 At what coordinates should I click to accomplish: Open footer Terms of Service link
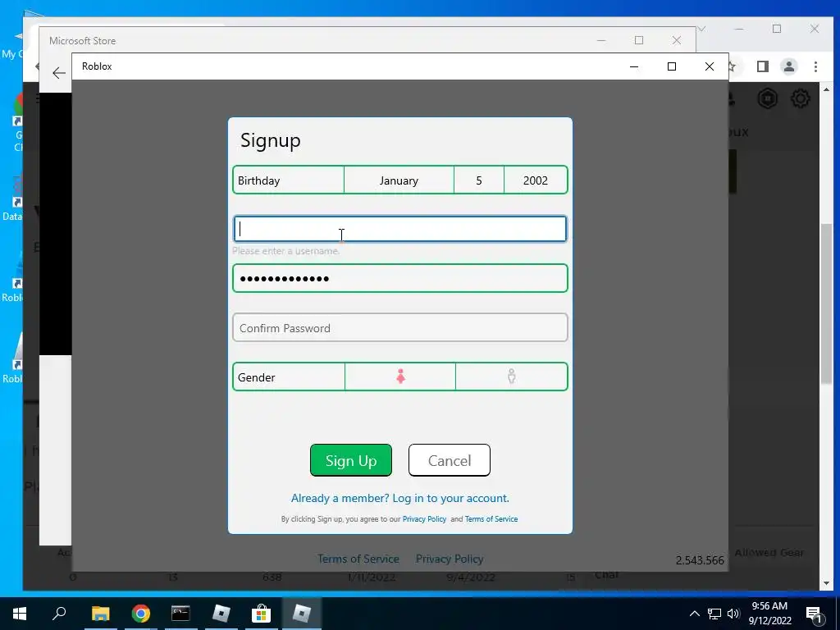[358, 559]
